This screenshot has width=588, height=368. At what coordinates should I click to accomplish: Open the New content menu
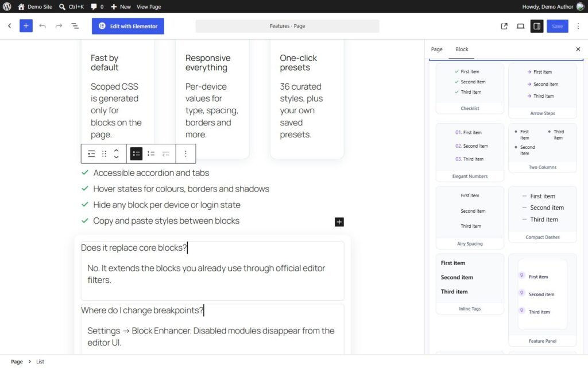click(x=121, y=6)
